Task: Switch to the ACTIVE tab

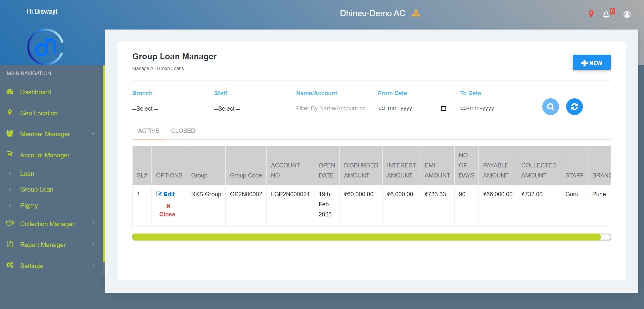Action: coord(148,131)
